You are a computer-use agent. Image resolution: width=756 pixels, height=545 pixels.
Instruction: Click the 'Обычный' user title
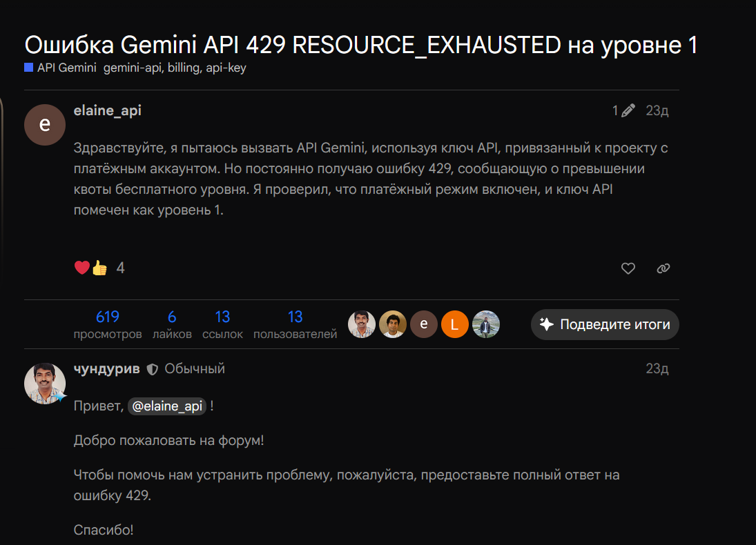pos(195,368)
